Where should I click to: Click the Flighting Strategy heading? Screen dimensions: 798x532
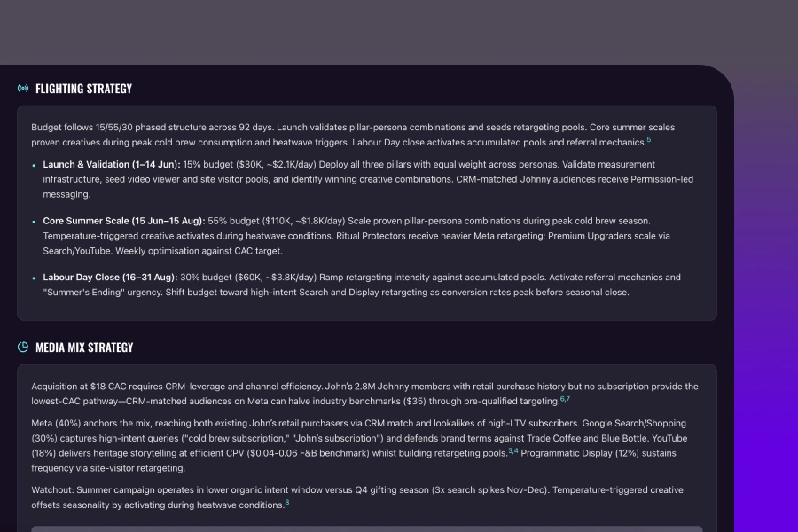coord(83,89)
